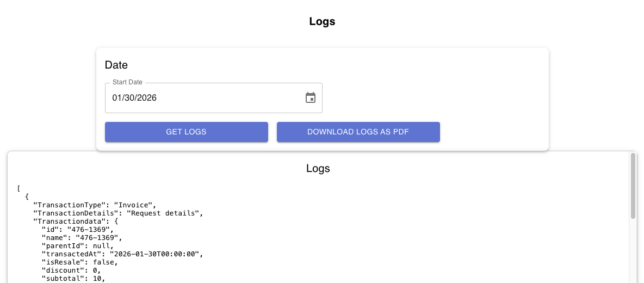
Task: Click the "subtotal": 10 line
Action: (x=73, y=279)
